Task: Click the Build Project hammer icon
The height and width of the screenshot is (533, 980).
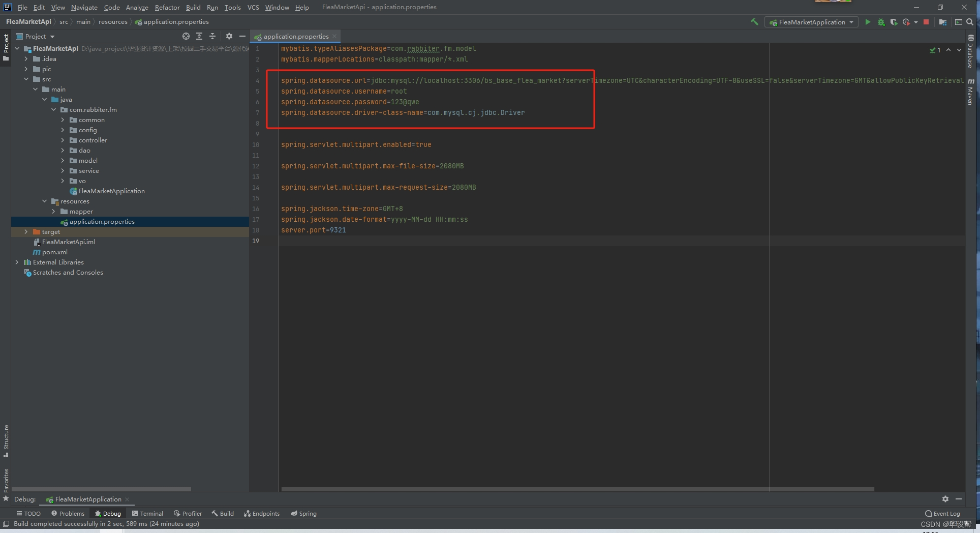Action: 754,22
